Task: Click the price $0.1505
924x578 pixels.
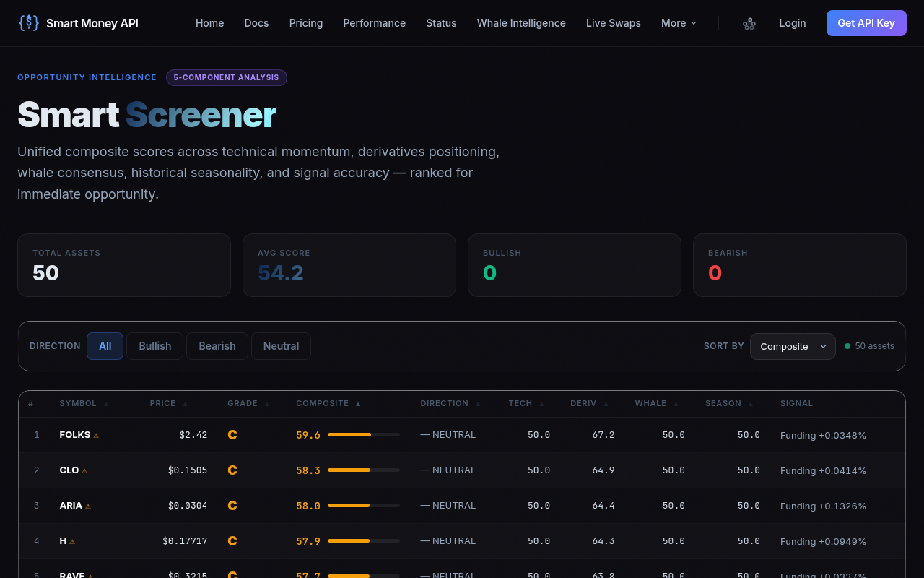Action: [188, 470]
